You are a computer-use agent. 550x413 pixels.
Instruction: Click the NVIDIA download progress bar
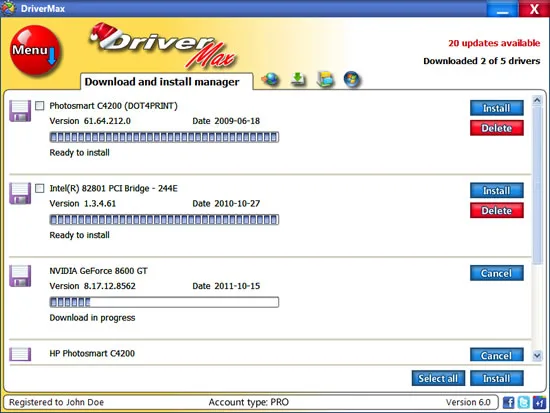(164, 302)
